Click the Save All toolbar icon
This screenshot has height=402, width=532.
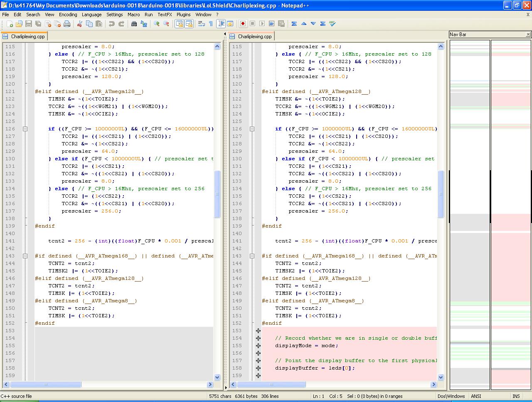coord(37,24)
